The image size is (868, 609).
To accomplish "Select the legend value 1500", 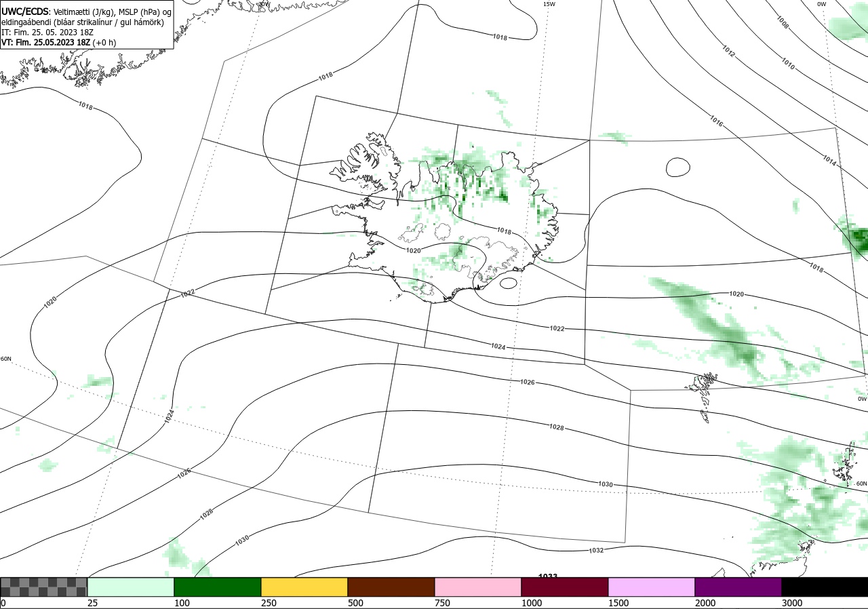I will pos(618,603).
